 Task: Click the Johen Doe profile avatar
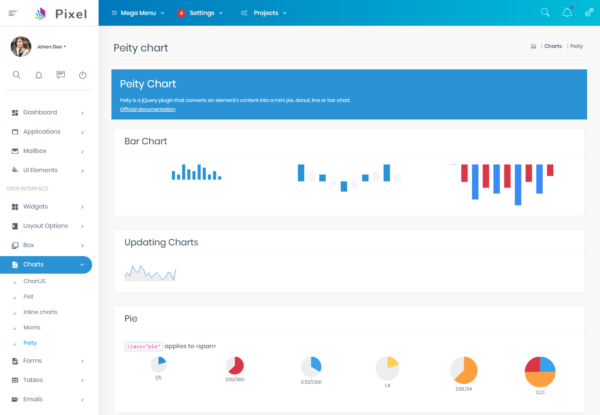[21, 47]
